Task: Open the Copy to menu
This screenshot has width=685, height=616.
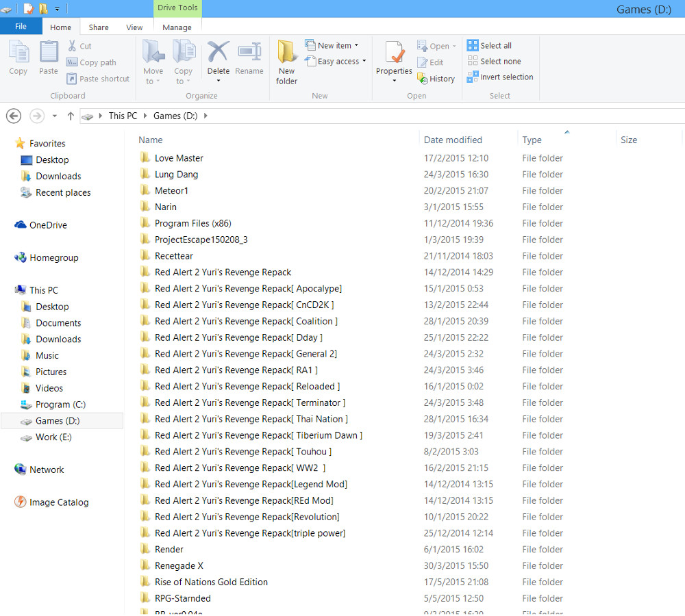Action: coord(184,62)
